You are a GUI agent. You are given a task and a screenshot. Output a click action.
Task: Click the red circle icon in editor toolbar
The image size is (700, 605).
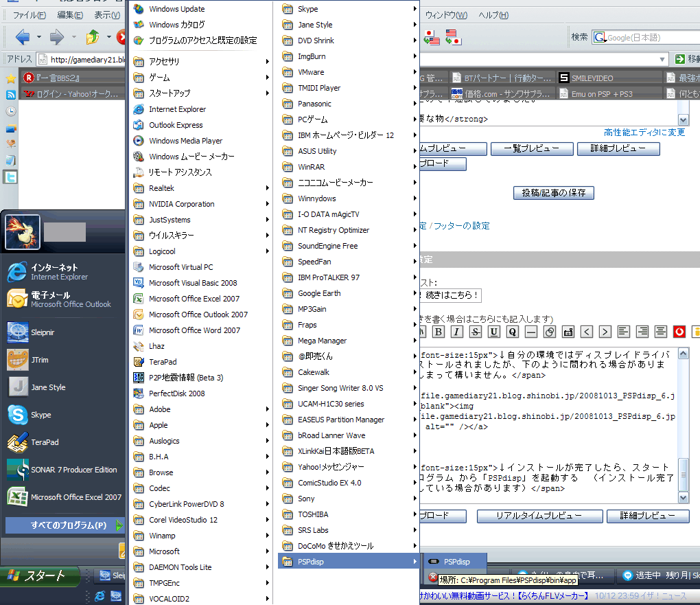click(679, 332)
